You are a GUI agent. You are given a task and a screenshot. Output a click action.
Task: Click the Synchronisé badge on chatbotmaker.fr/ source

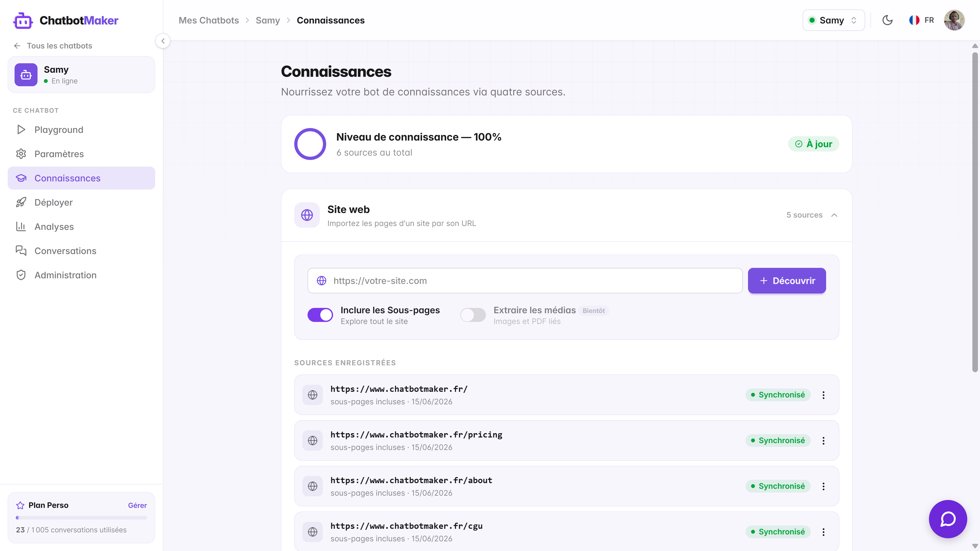click(x=778, y=395)
